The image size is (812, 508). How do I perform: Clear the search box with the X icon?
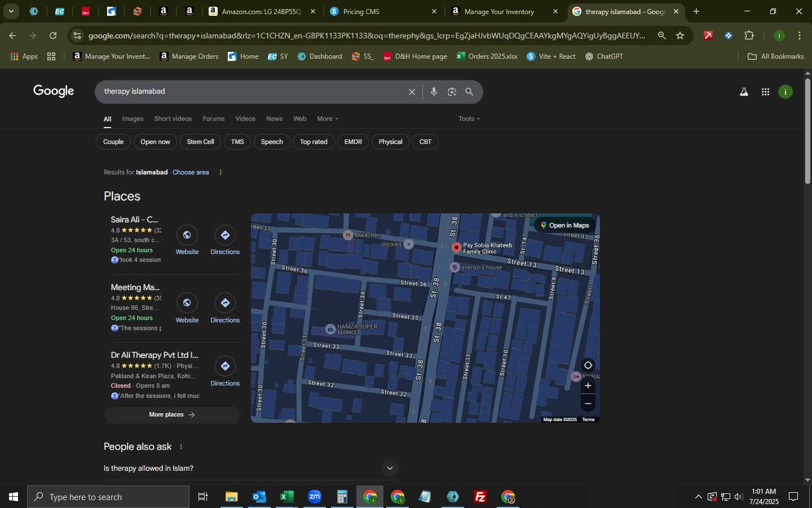412,92
